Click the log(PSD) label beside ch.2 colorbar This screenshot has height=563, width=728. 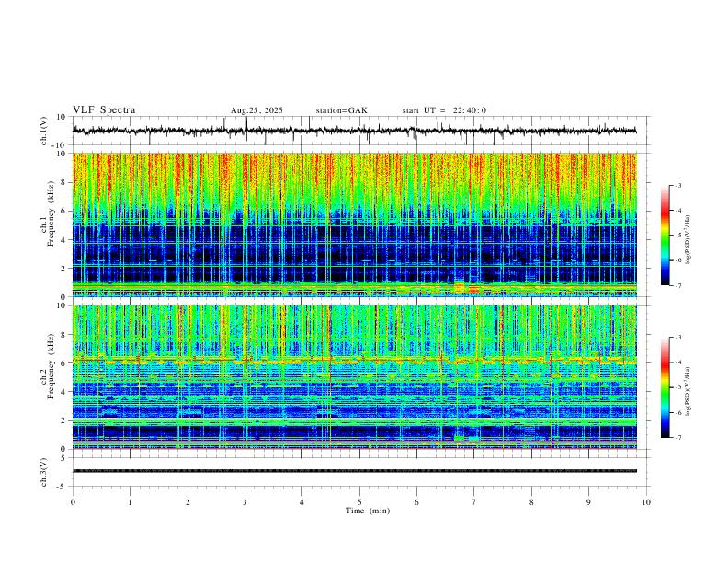pyautogui.click(x=689, y=392)
